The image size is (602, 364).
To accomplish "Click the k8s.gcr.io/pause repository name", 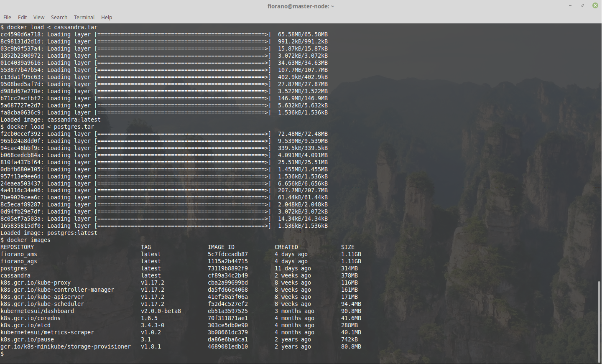I will point(27,339).
